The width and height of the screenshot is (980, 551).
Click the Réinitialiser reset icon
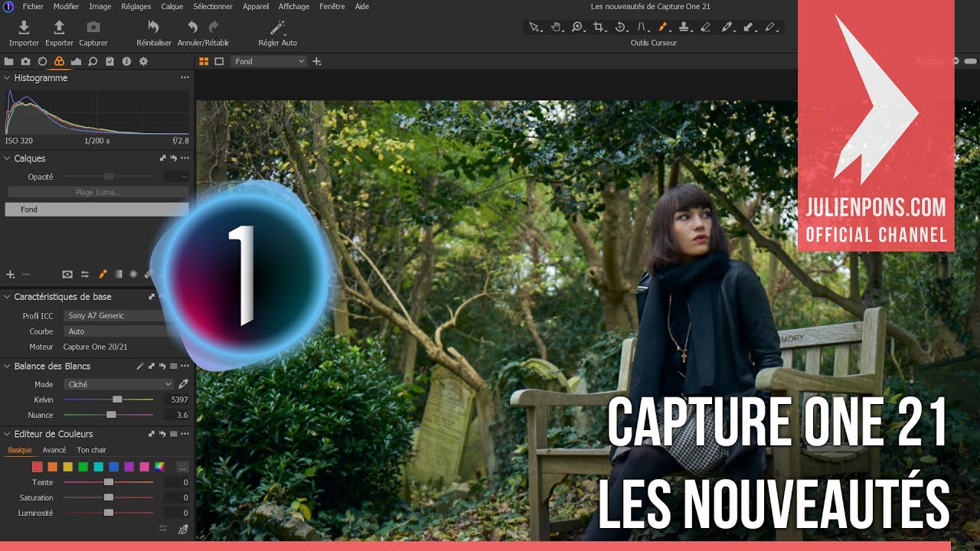tap(153, 28)
